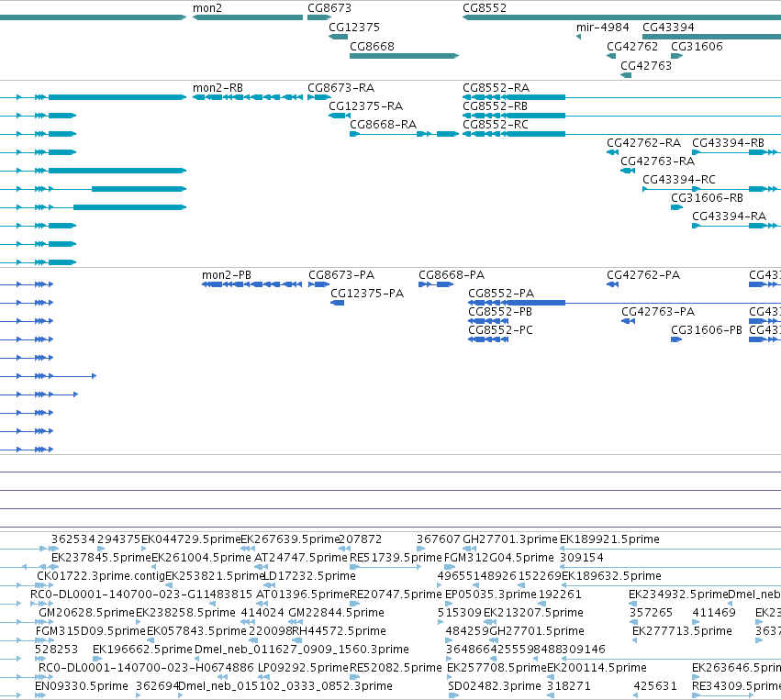Viewport: 781px width, 700px height.
Task: Select EST CK01722.3prime.contig label
Action: coord(101,576)
